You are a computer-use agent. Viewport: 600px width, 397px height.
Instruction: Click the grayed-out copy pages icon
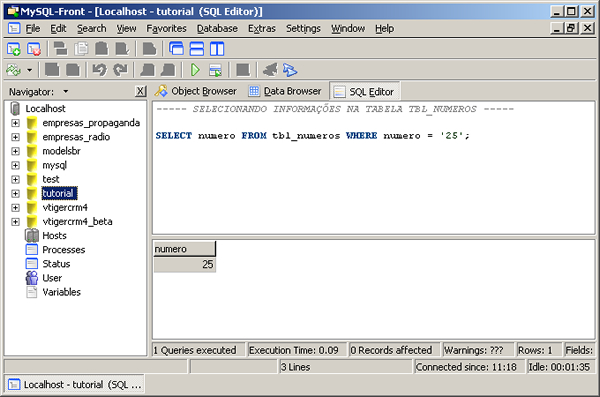(81, 49)
